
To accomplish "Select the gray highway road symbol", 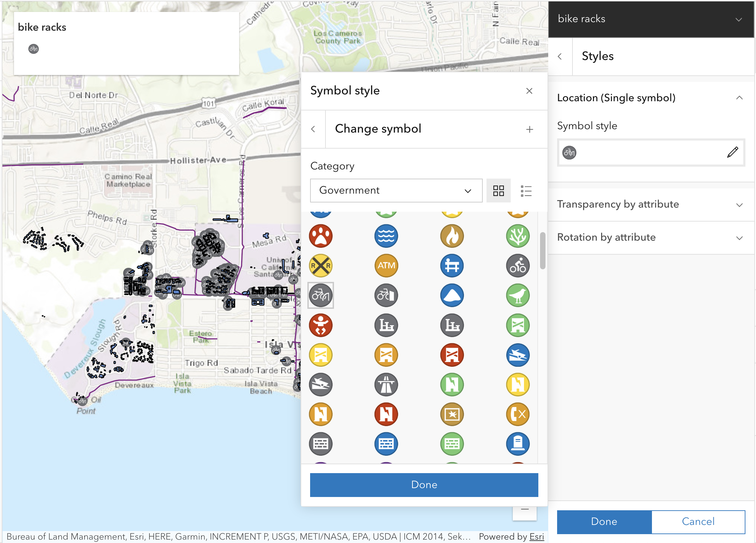I will (386, 384).
